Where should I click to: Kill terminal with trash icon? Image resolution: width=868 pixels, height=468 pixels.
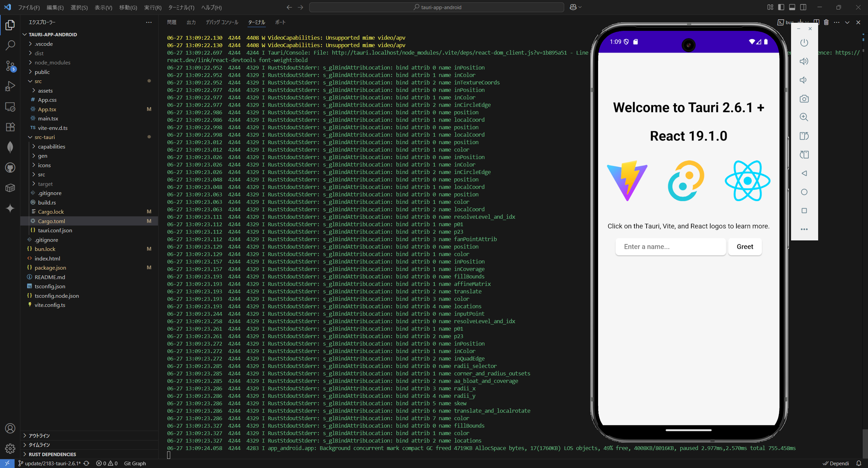(826, 22)
